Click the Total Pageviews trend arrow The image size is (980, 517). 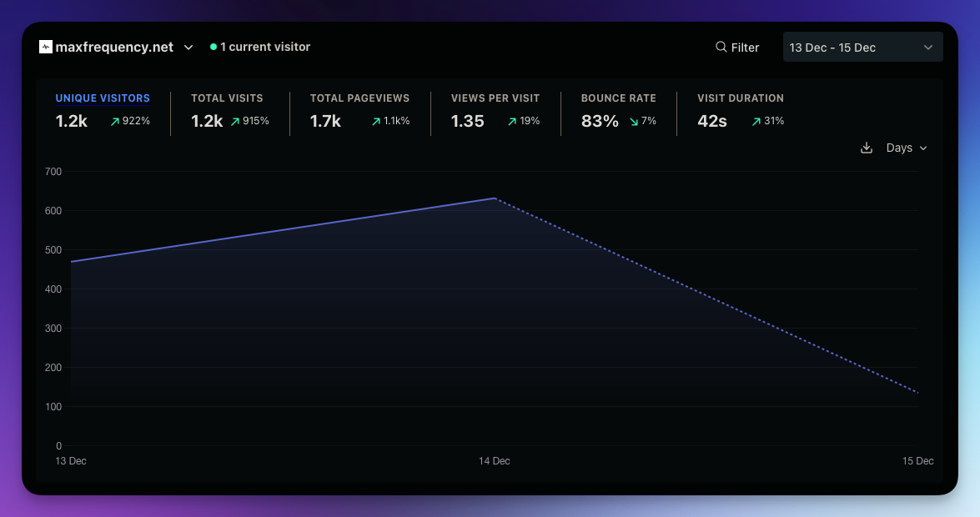376,122
